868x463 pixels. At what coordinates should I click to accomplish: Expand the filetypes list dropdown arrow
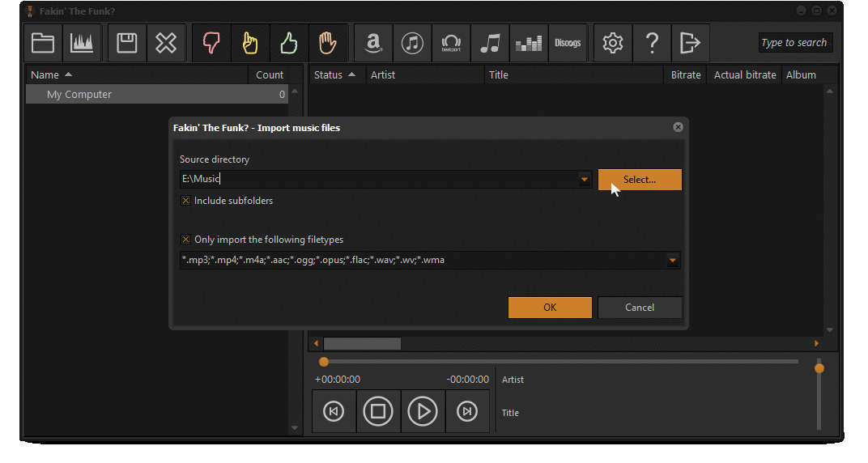pos(673,260)
